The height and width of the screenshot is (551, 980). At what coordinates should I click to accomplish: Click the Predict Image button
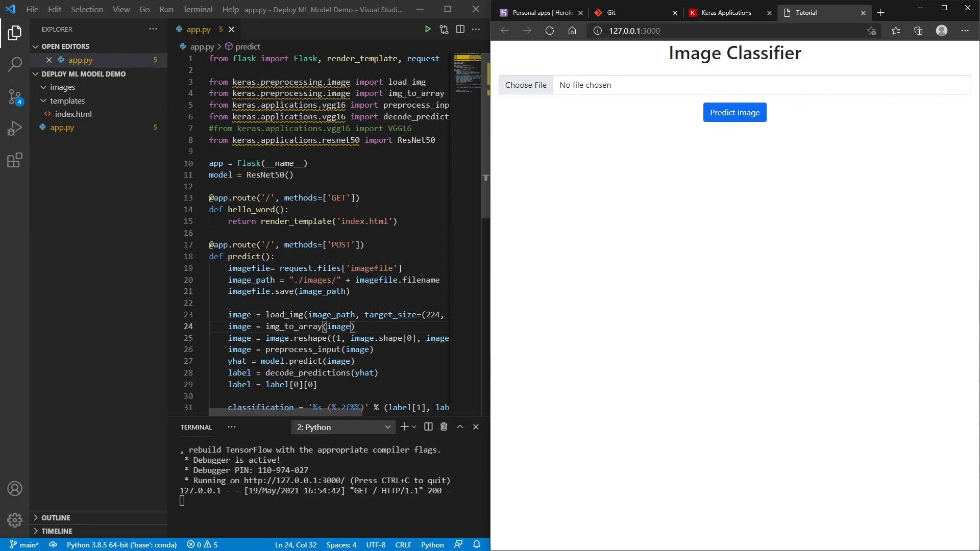coord(734,113)
